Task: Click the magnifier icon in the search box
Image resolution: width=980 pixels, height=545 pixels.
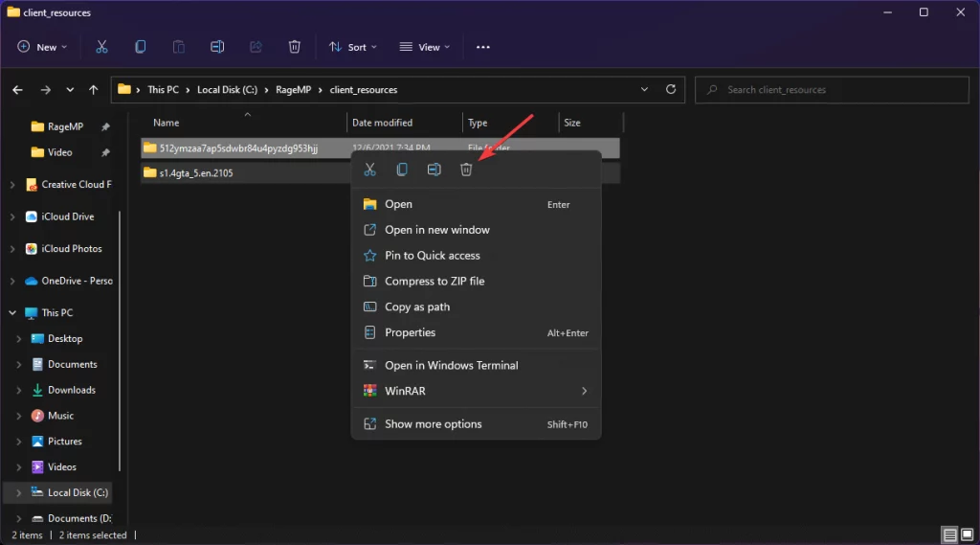Action: click(x=712, y=90)
